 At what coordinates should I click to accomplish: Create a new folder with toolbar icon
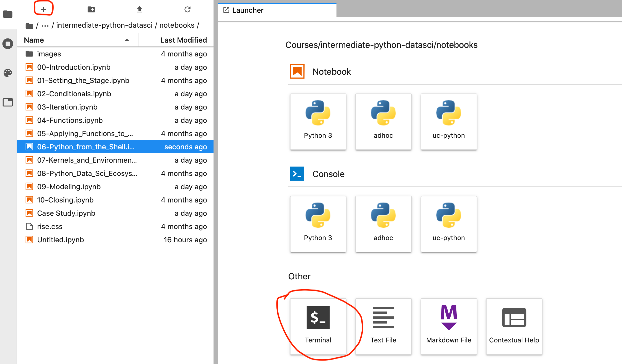[x=91, y=9]
